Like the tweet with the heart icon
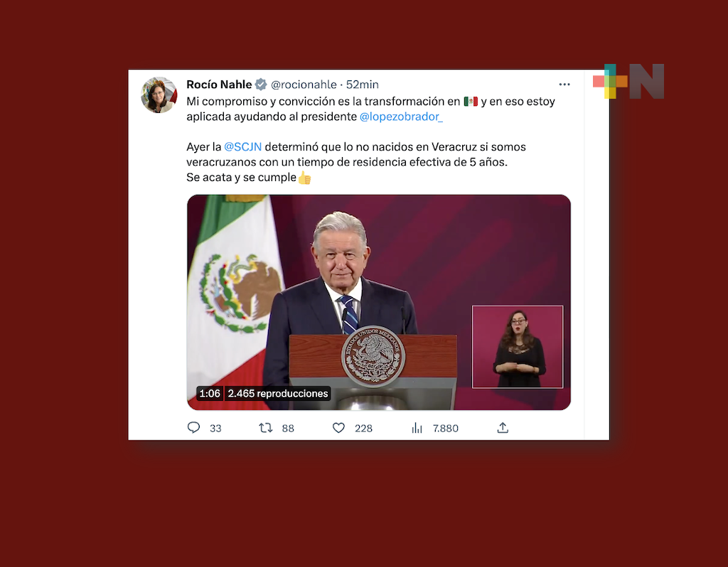The image size is (728, 567). (338, 428)
